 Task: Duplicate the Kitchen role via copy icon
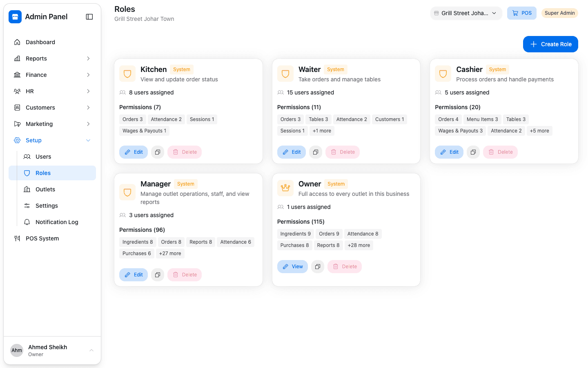point(158,152)
